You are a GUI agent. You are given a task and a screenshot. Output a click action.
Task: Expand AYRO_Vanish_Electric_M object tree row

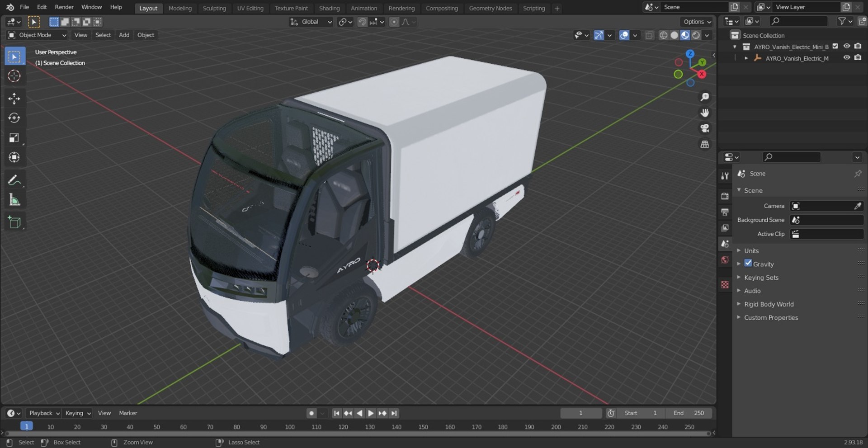click(746, 58)
